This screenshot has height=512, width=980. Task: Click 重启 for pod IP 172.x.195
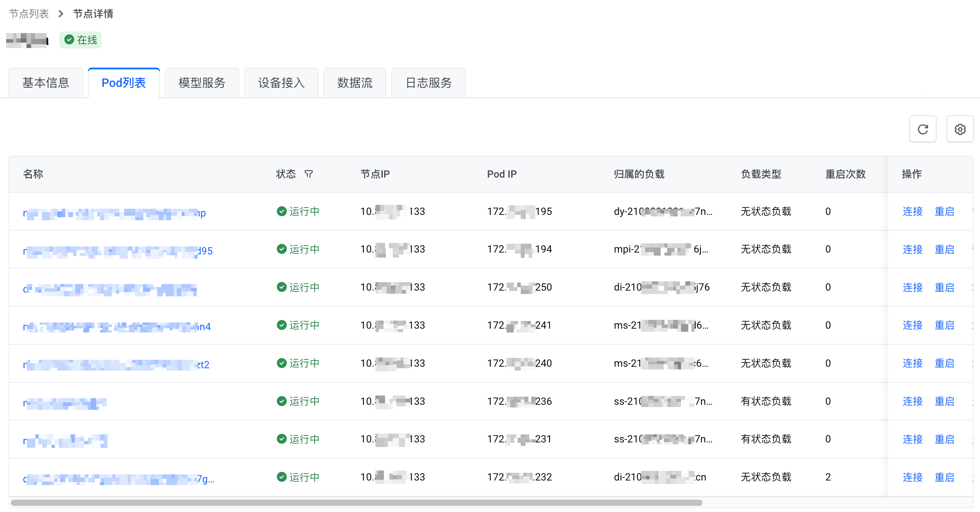944,211
